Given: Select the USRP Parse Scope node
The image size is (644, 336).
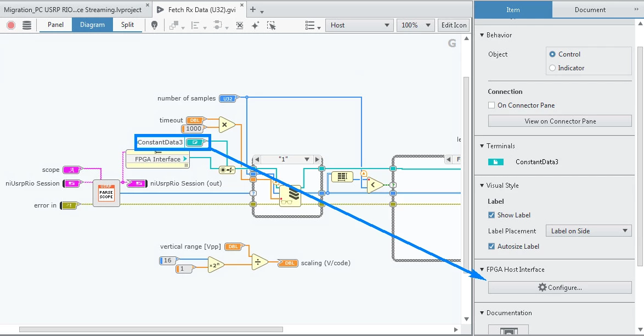Looking at the screenshot, I should (x=106, y=193).
